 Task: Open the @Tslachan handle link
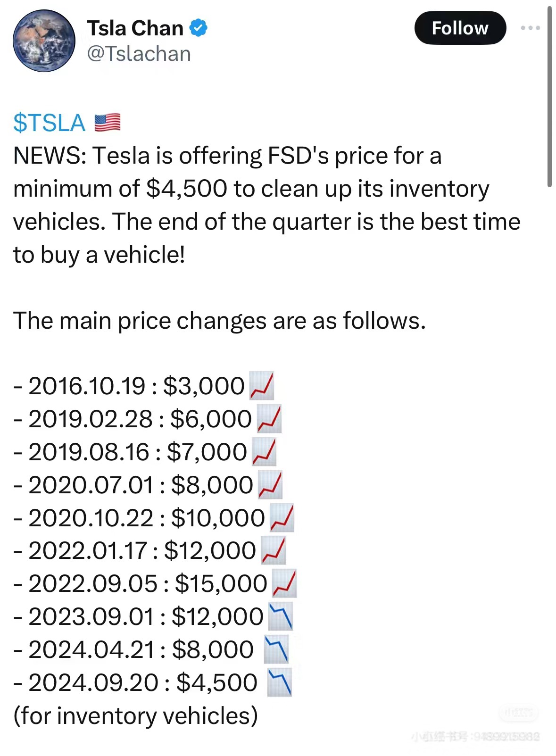139,54
